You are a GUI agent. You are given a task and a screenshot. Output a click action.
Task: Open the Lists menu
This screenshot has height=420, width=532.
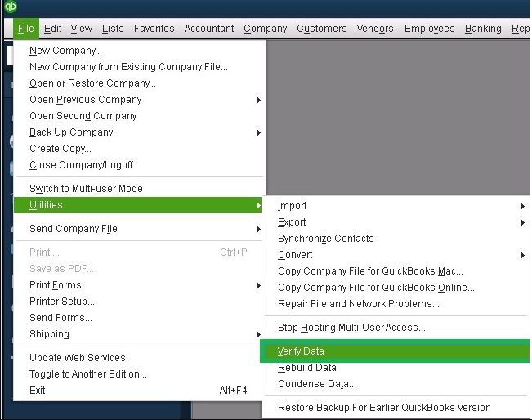113,29
